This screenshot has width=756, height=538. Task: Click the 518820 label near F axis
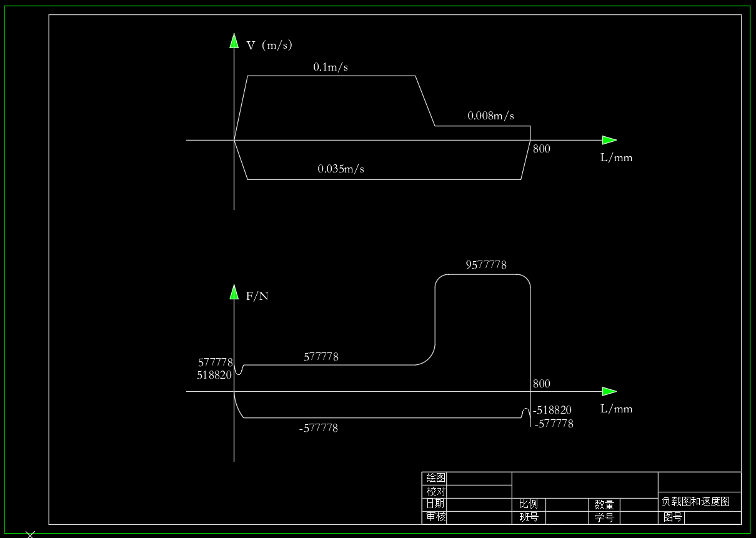coord(214,375)
